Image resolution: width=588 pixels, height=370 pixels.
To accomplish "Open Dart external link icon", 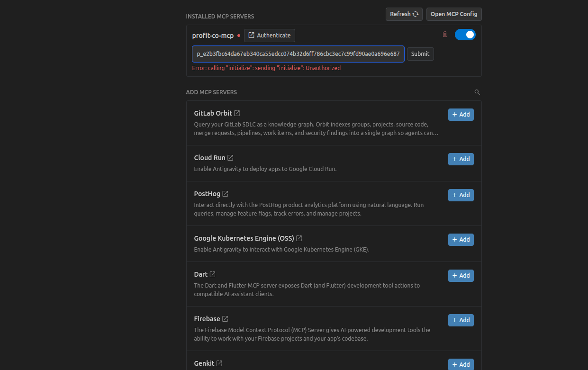I will 212,274.
